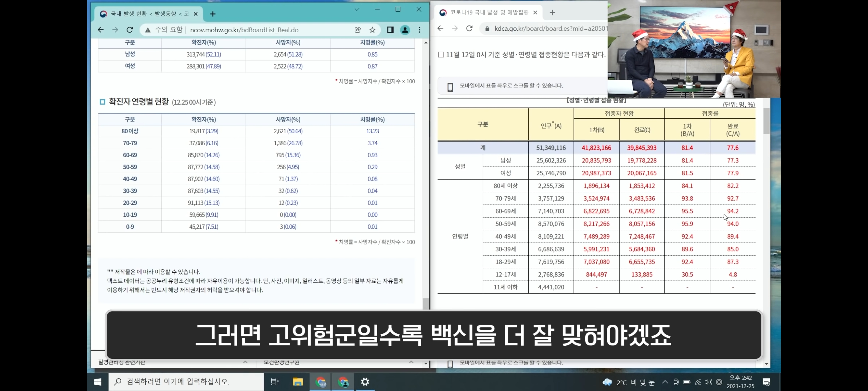Viewport: 868px width, 391px height.
Task: Click the left page vertical scrollbar thumb
Action: [x=426, y=303]
